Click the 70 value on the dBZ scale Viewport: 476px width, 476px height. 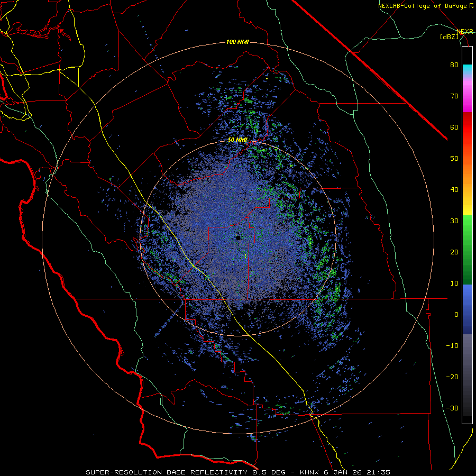[454, 96]
